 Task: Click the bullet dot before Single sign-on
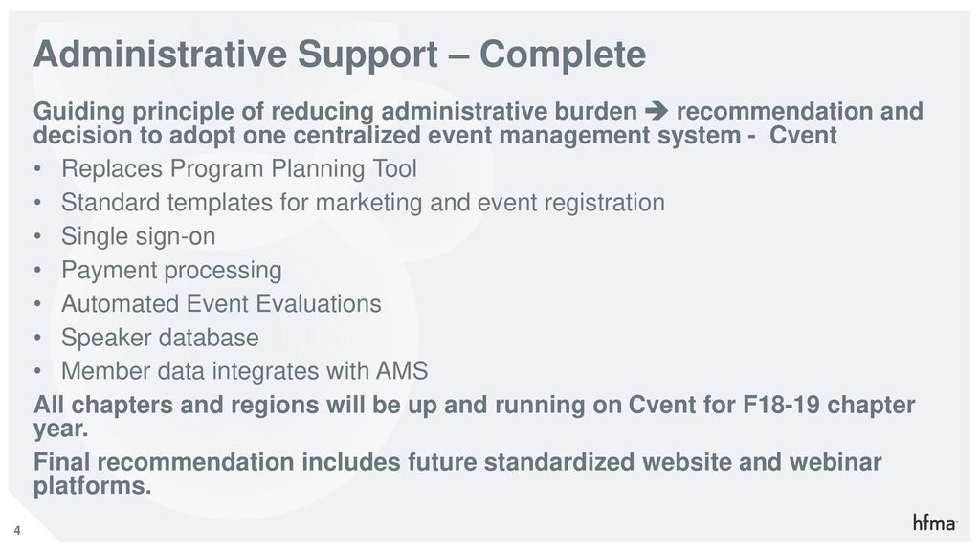tap(38, 237)
